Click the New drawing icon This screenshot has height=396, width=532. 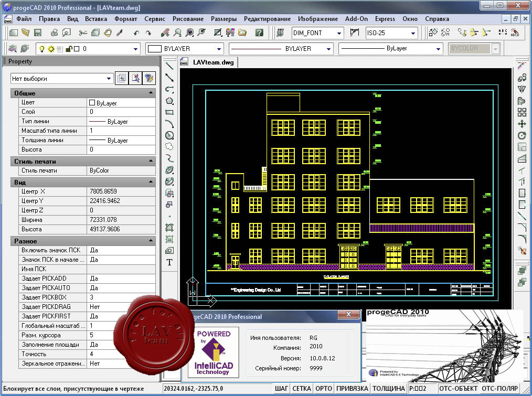coord(14,33)
